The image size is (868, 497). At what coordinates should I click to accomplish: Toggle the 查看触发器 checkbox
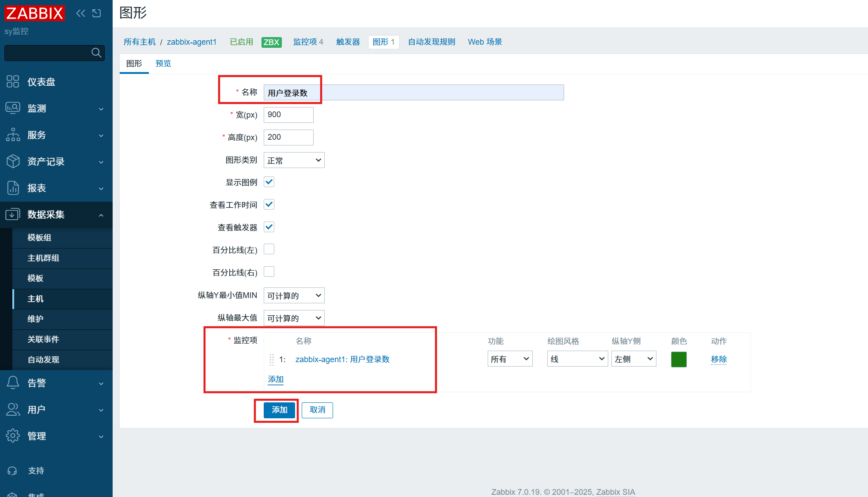pyautogui.click(x=269, y=227)
